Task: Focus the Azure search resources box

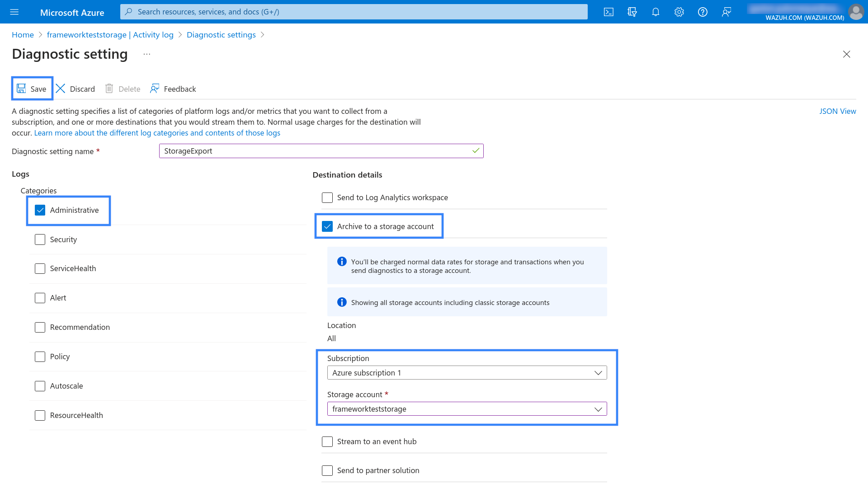Action: (x=354, y=12)
